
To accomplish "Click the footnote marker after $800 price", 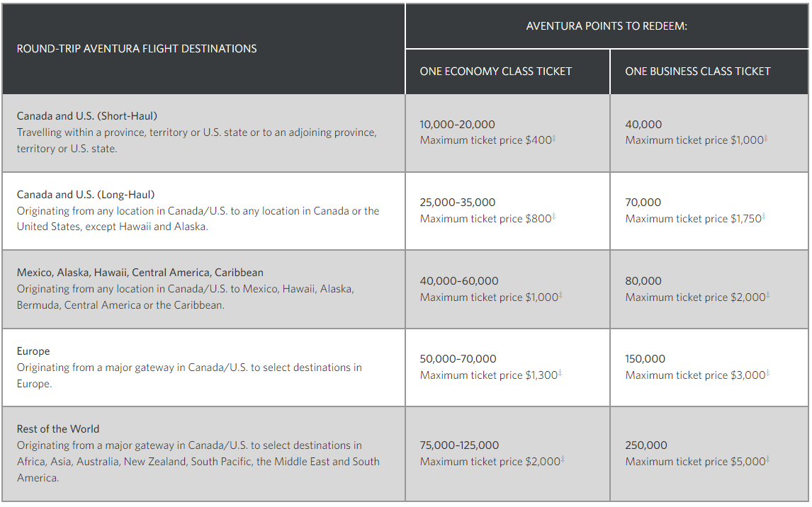I will (x=554, y=217).
